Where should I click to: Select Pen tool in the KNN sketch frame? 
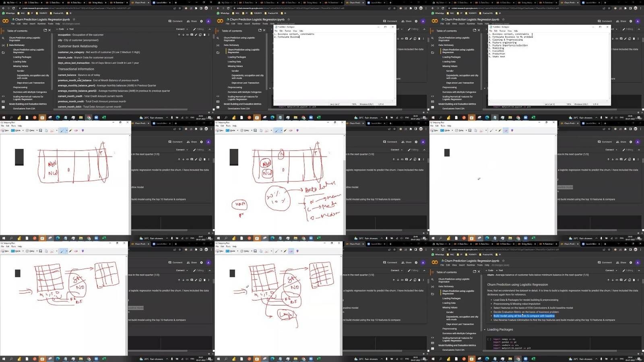276,130
